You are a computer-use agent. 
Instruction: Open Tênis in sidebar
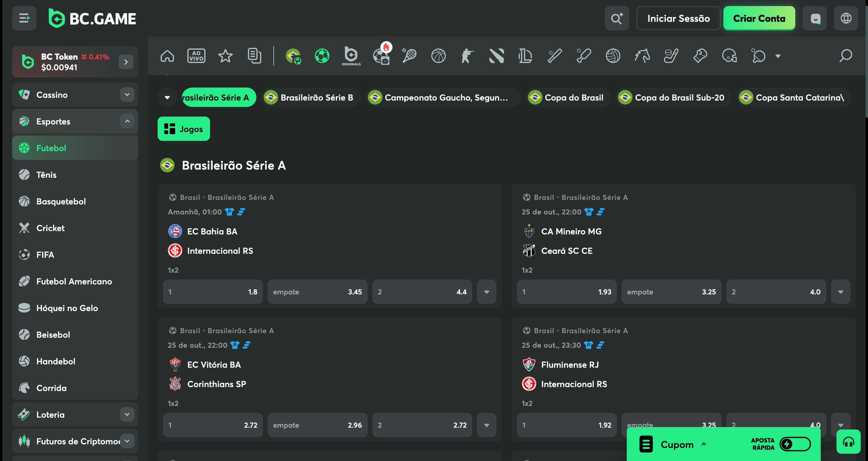click(75, 175)
